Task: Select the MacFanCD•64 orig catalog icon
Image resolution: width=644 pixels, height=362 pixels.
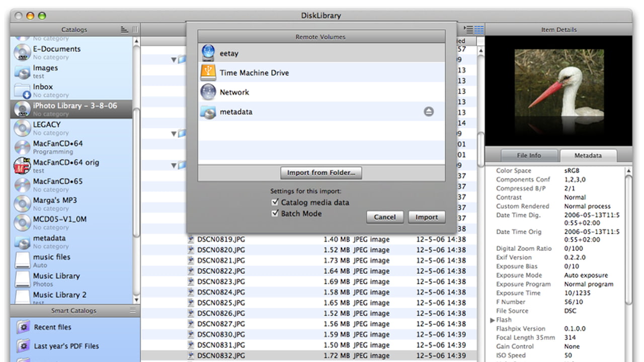Action: [22, 166]
